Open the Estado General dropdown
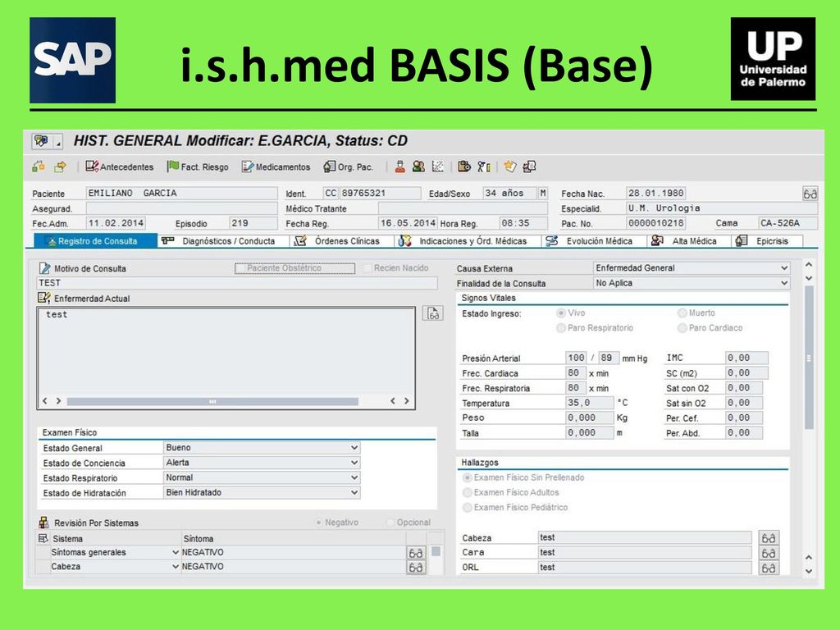The height and width of the screenshot is (630, 840). 262,448
